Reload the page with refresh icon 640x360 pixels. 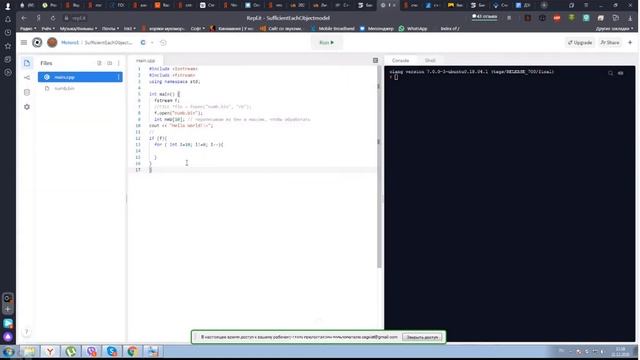click(x=53, y=18)
